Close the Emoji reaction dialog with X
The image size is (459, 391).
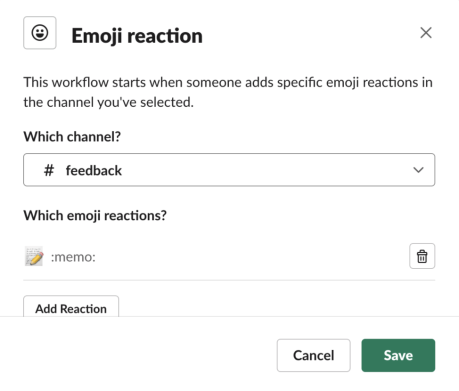(426, 33)
